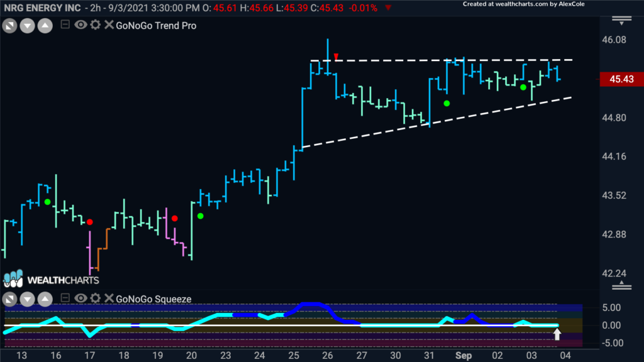The width and height of the screenshot is (644, 362).
Task: Click the 45.43 current price tag
Action: tap(621, 79)
